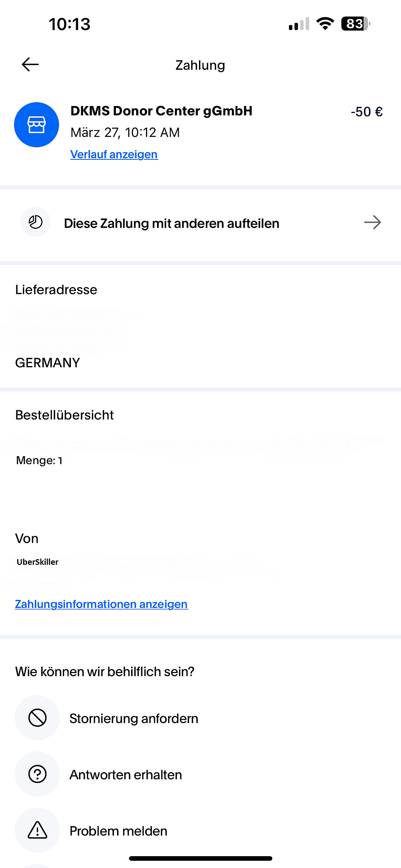The width and height of the screenshot is (401, 868).
Task: Tap the battery status indicator
Action: (x=356, y=24)
